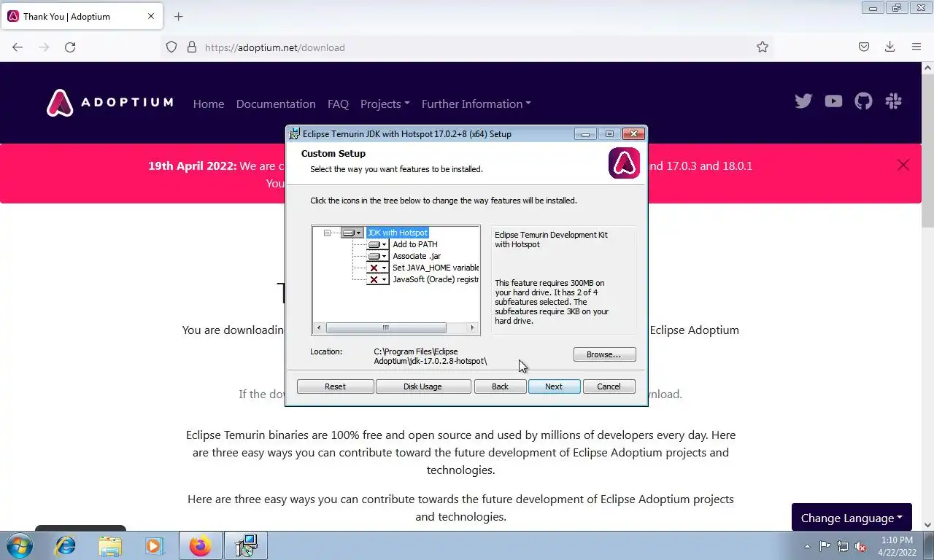Viewport: 934px width, 560px height.
Task: Open Windows Media Player from the taskbar
Action: (x=154, y=545)
